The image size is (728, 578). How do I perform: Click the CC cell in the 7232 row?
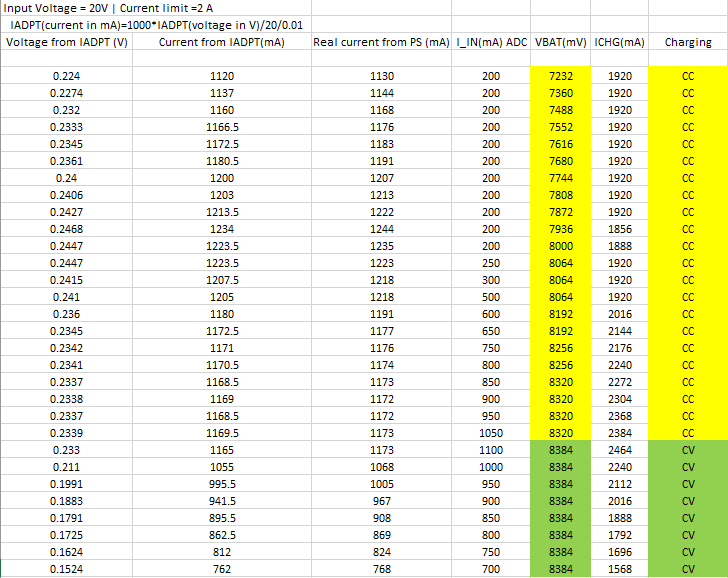[688, 76]
